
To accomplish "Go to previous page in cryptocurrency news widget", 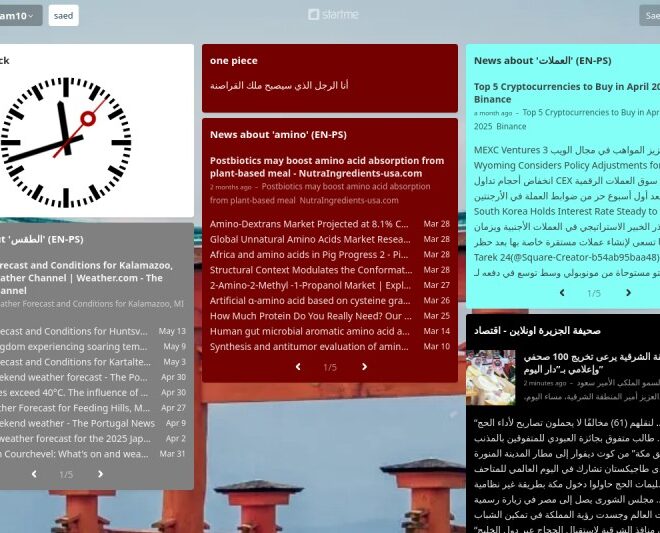I will [x=562, y=293].
